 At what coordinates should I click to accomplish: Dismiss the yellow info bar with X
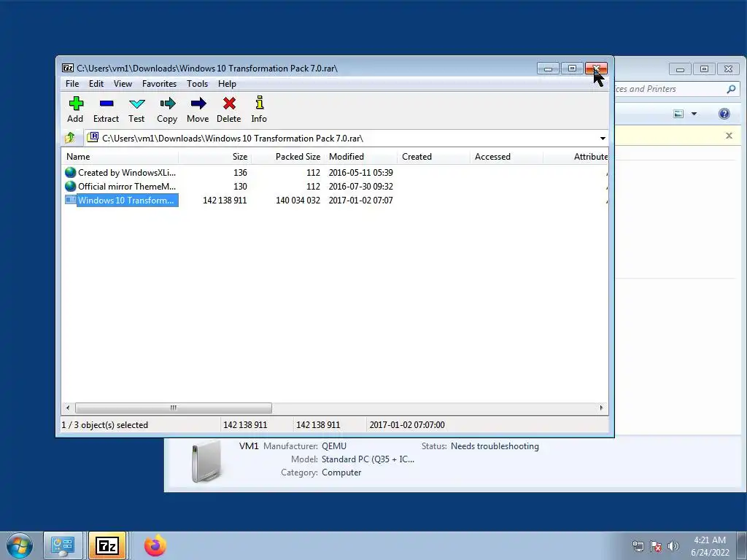(729, 136)
